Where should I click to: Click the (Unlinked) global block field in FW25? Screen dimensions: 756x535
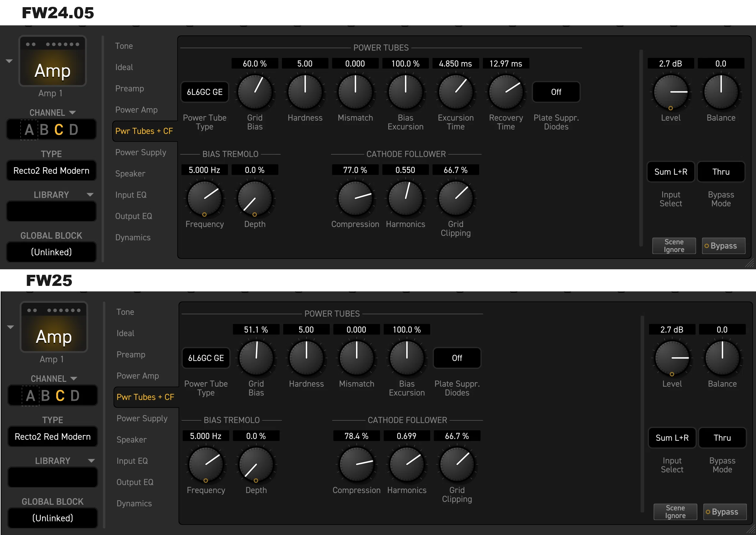pyautogui.click(x=53, y=518)
